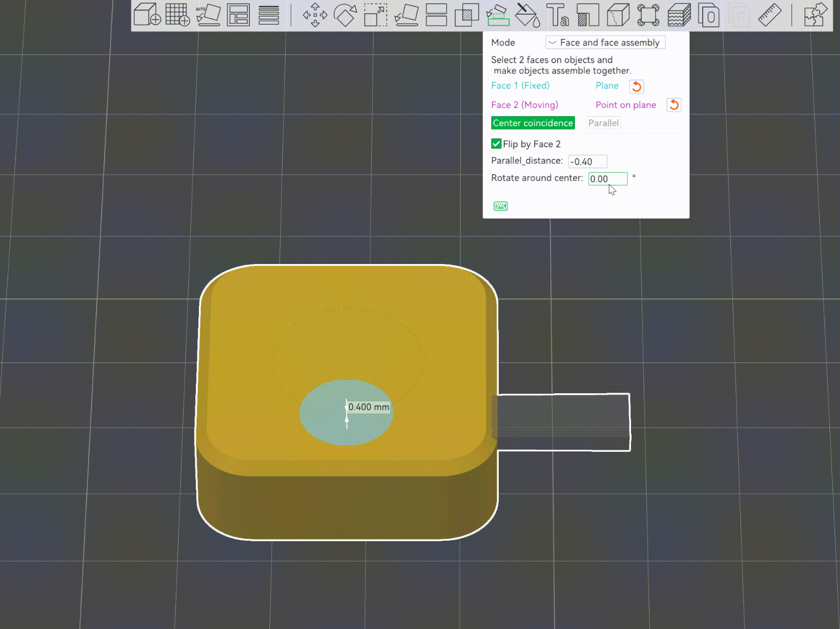Click the 'Face 1 (Fixed)' label

tap(520, 86)
